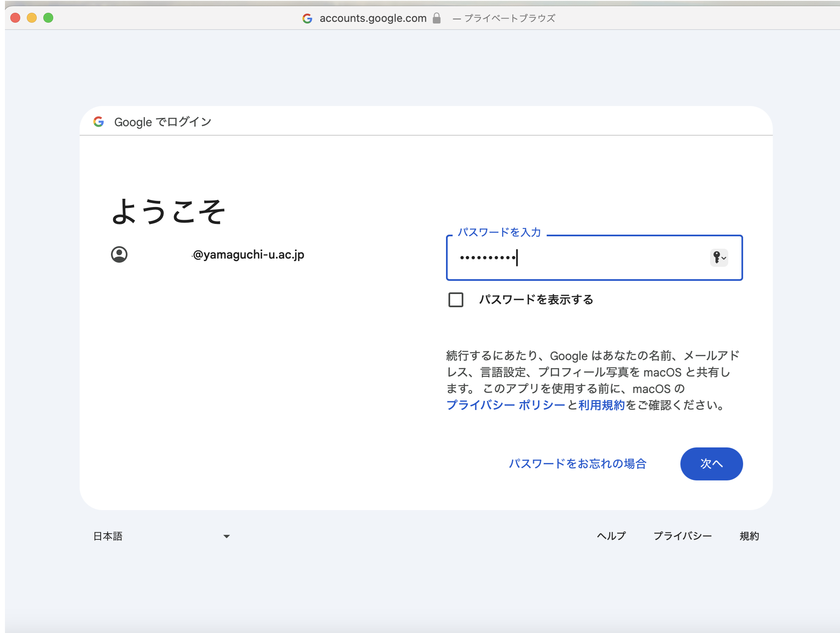Viewport: 840px width, 633px height.
Task: Click the padlock icon next to URL
Action: pos(437,18)
